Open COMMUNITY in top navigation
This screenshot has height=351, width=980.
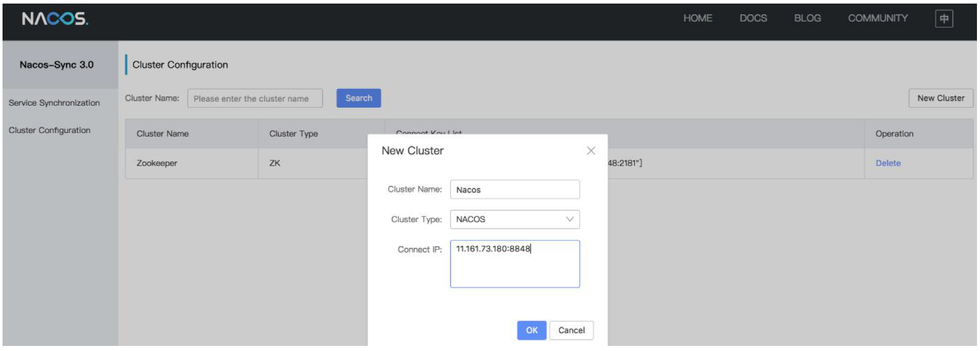pos(878,18)
